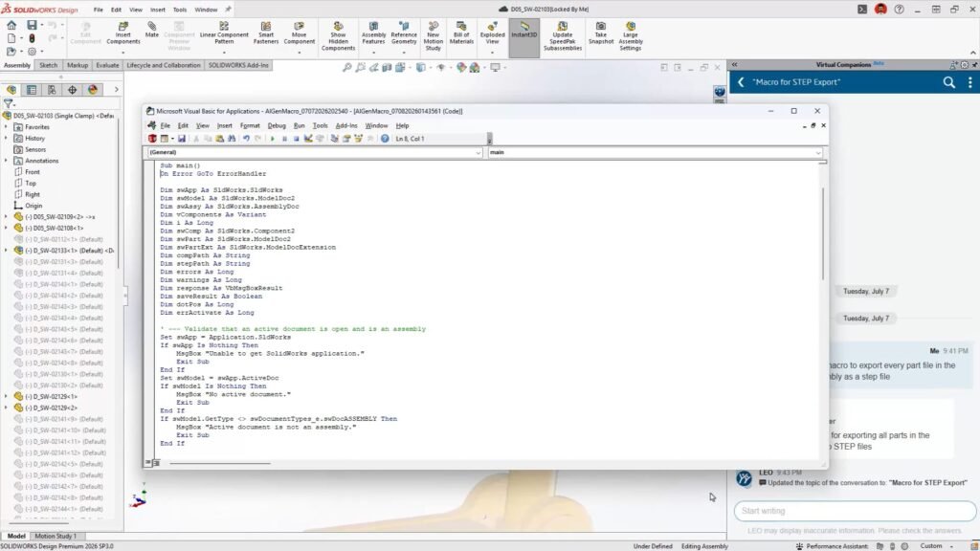Expand the D_SW-02129<1> component
This screenshot has height=551, width=980.
[7, 397]
